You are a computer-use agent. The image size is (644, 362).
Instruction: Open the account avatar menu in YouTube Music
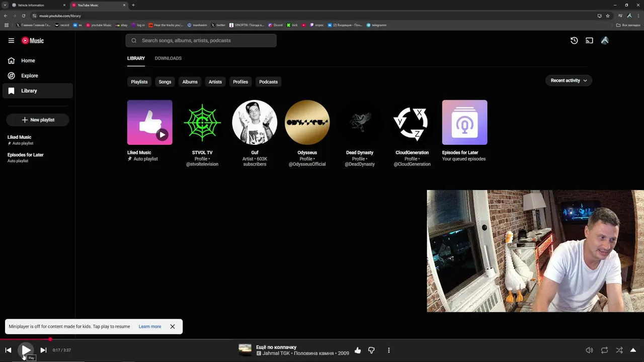605,41
